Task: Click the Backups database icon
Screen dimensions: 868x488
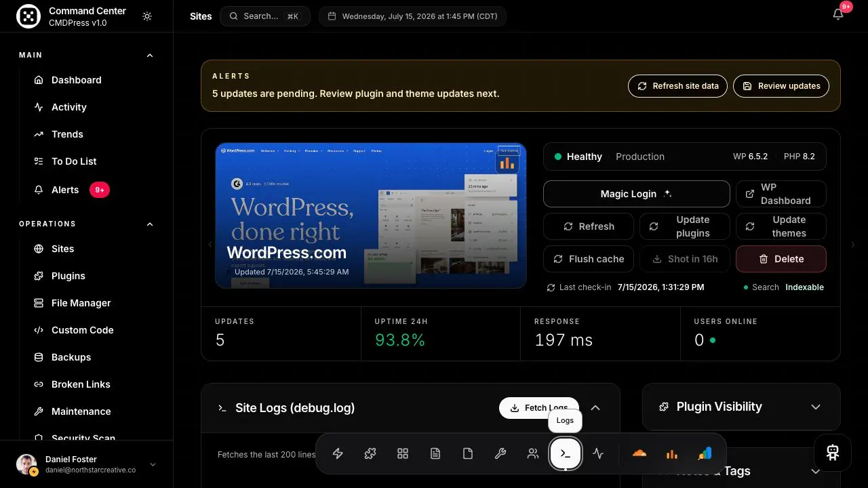Action: click(39, 357)
